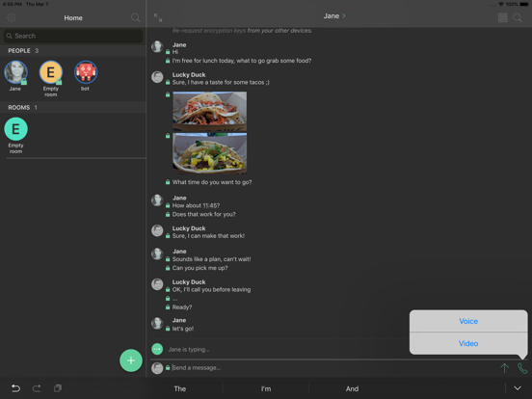
Task: Tap the undo arrow on keyboard bar
Action: pyautogui.click(x=15, y=388)
